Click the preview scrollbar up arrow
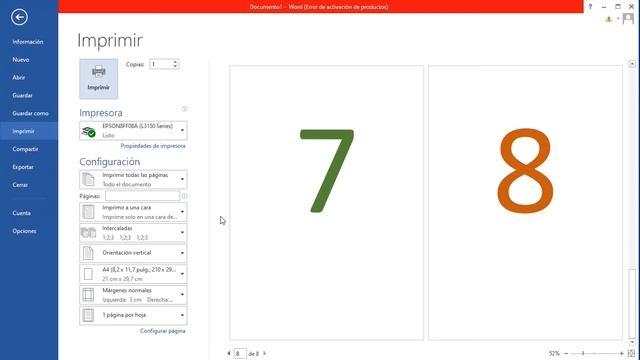The image size is (640, 360). 632,64
